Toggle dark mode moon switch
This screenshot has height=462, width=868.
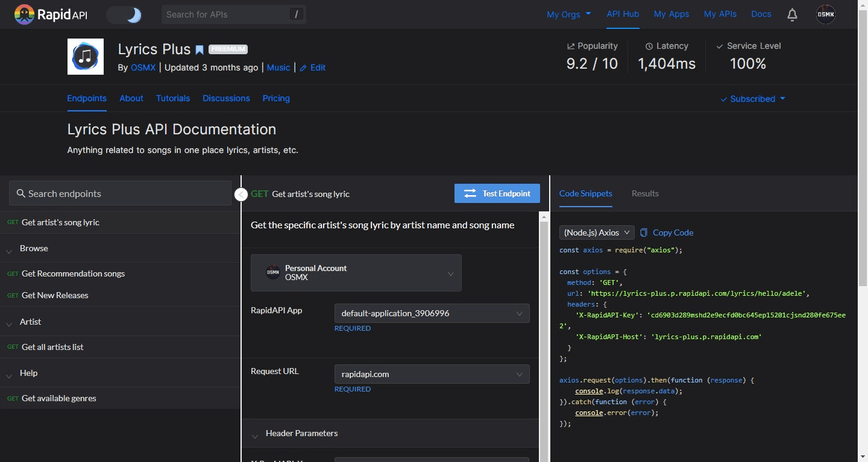(124, 14)
